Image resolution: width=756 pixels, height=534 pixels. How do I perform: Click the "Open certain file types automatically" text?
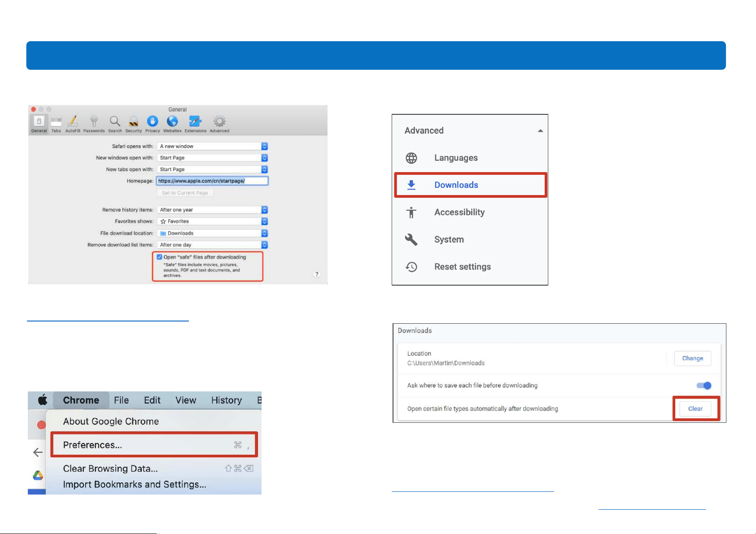[x=483, y=409]
